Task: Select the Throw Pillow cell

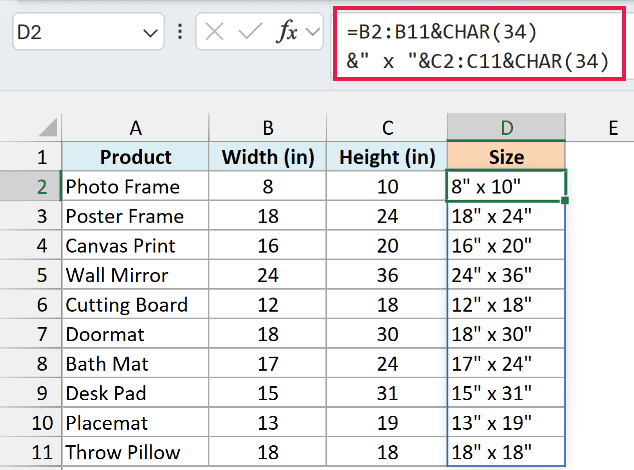Action: (x=135, y=452)
